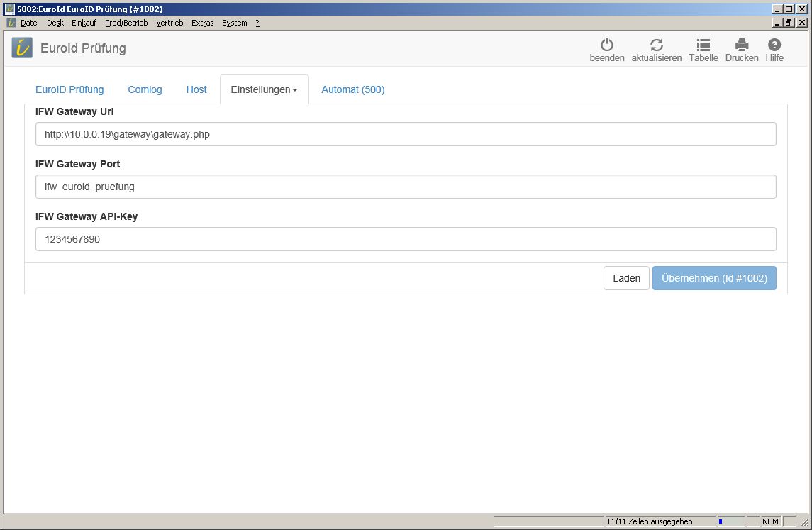Open the Extras menu
This screenshot has height=530, width=812.
coord(202,23)
